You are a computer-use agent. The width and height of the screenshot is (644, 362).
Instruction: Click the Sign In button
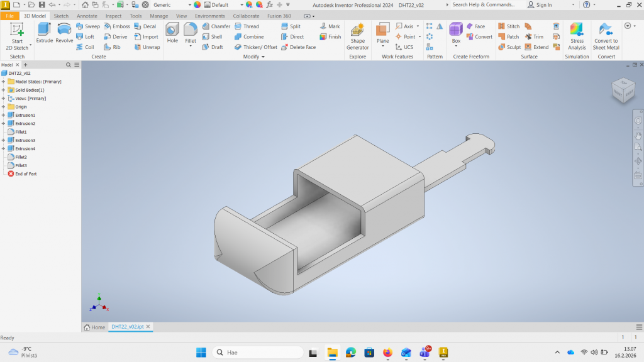540,5
